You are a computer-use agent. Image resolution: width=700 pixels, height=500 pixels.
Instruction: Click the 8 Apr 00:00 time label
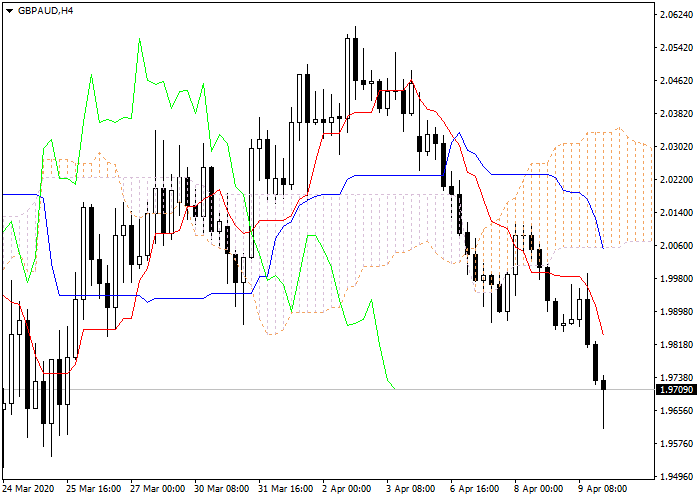point(538,489)
